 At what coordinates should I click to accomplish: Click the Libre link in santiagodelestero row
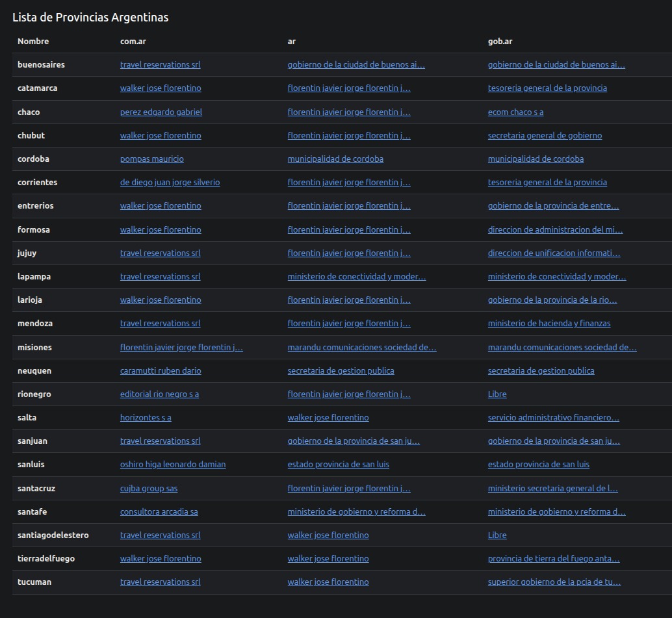[x=497, y=535]
